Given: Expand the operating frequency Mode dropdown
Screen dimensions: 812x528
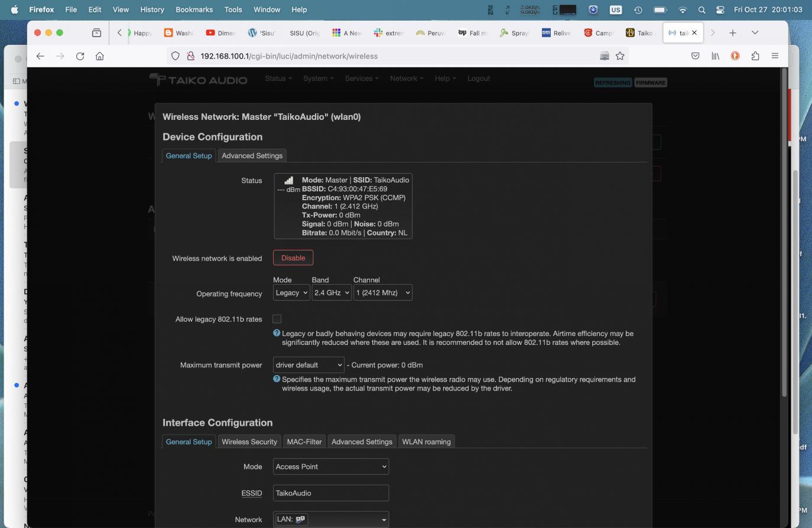Looking at the screenshot, I should pyautogui.click(x=291, y=293).
